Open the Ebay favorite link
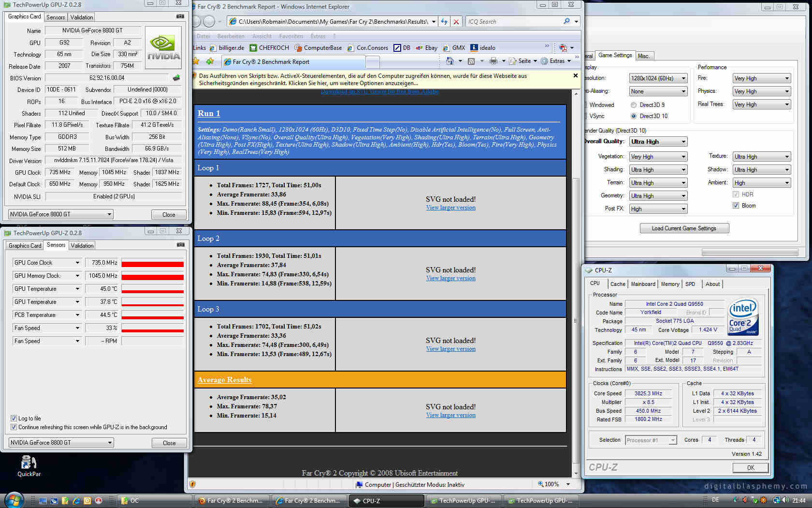 [427, 47]
